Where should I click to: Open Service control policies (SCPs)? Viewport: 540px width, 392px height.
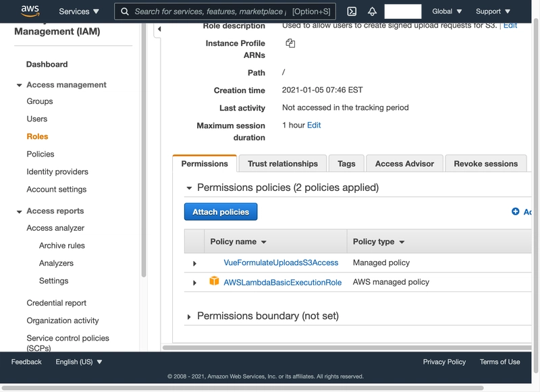pyautogui.click(x=68, y=343)
